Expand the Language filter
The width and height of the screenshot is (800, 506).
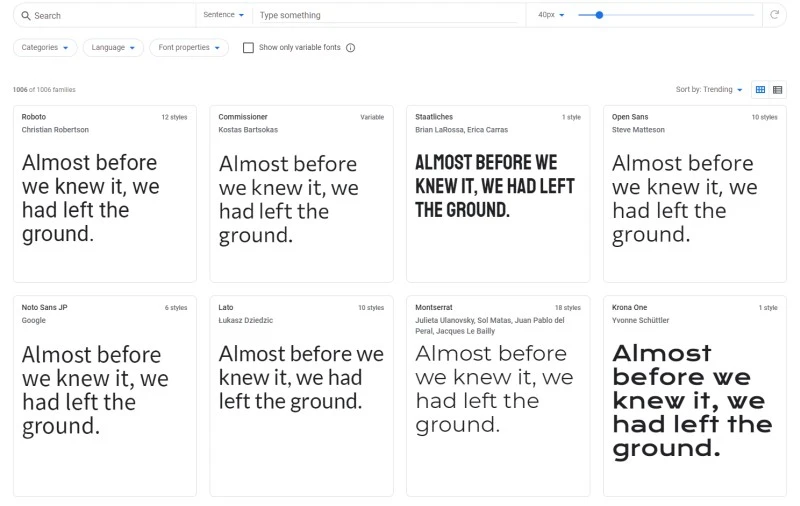tap(113, 47)
